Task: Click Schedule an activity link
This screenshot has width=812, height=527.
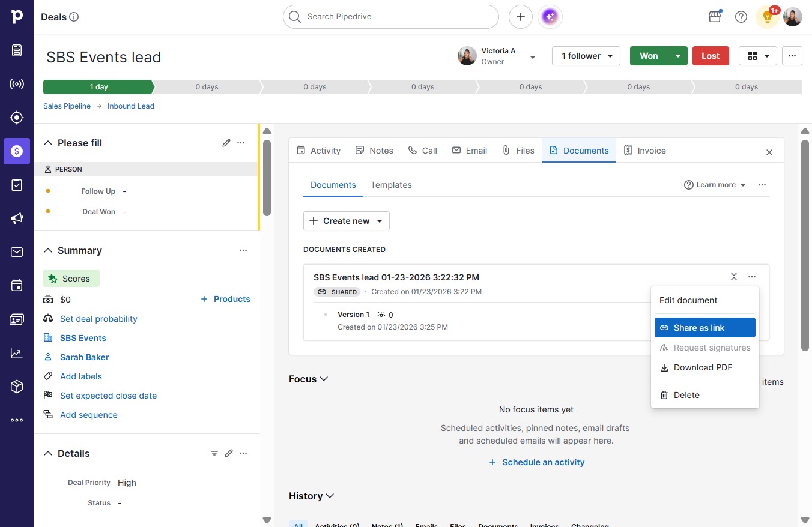Action: [x=536, y=462]
